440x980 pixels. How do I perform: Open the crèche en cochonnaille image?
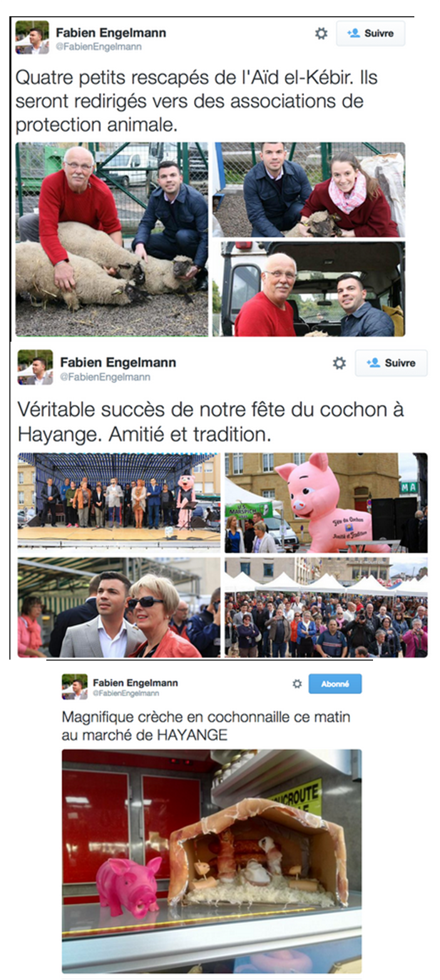click(x=212, y=860)
